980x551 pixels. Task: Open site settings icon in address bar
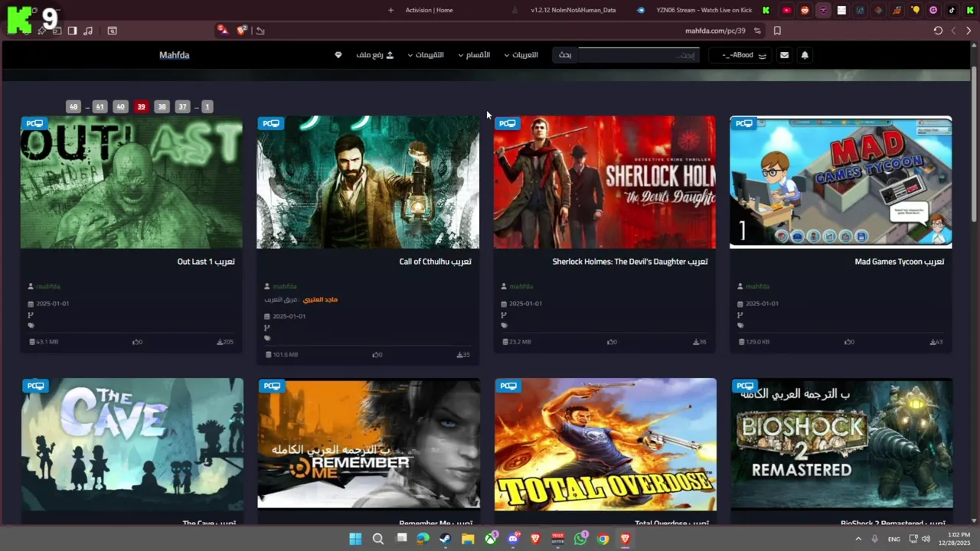tap(757, 31)
